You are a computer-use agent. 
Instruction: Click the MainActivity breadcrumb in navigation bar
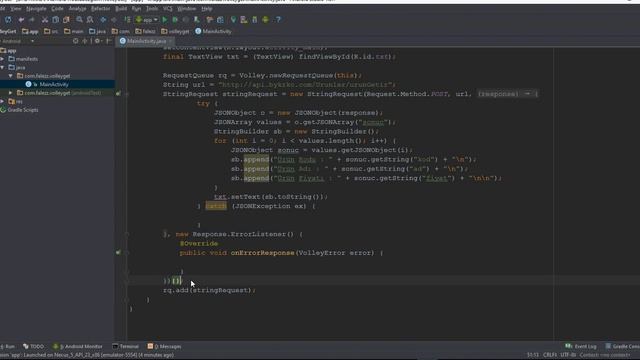pos(213,31)
